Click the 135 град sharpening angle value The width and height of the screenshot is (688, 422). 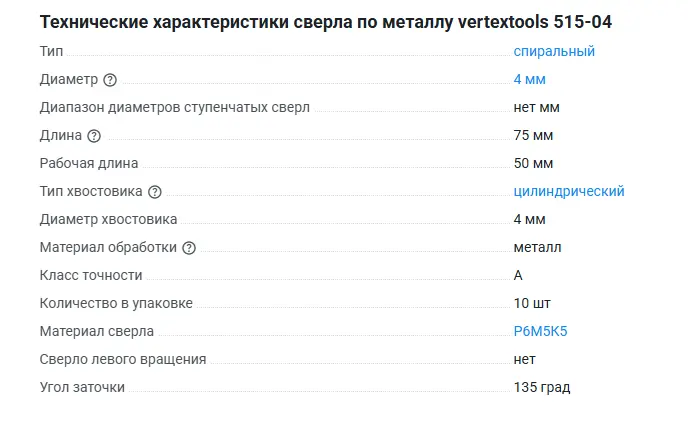[541, 387]
